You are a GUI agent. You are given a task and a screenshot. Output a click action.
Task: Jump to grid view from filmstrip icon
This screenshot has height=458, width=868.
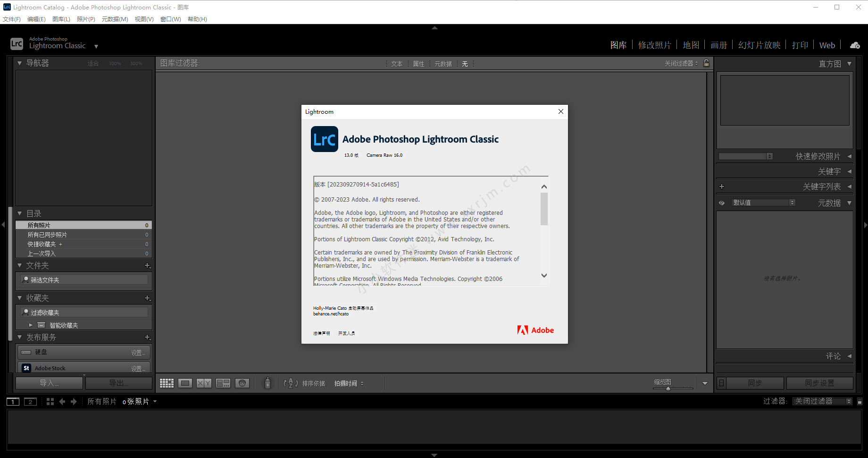click(x=50, y=402)
